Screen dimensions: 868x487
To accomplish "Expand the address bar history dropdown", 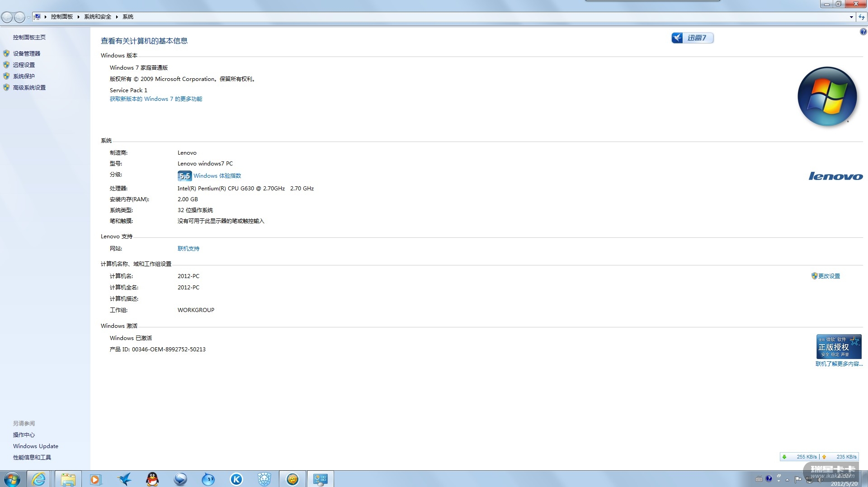I will (x=851, y=17).
